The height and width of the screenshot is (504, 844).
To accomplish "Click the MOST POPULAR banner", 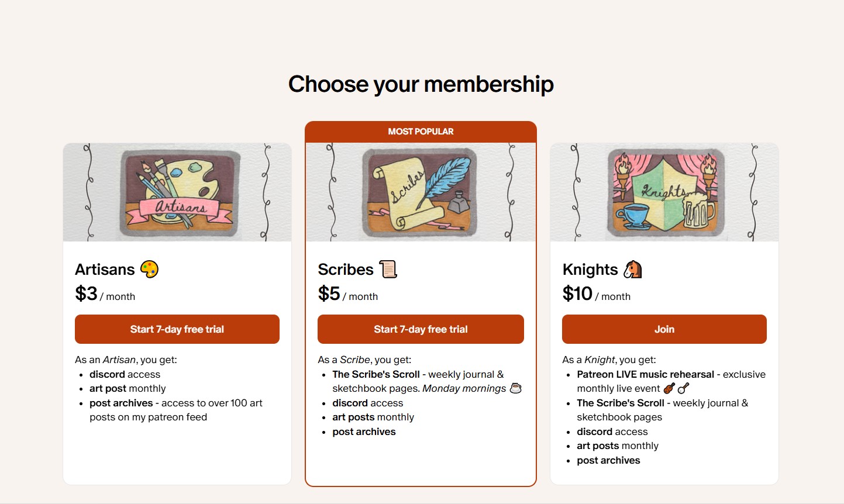I will click(x=421, y=132).
